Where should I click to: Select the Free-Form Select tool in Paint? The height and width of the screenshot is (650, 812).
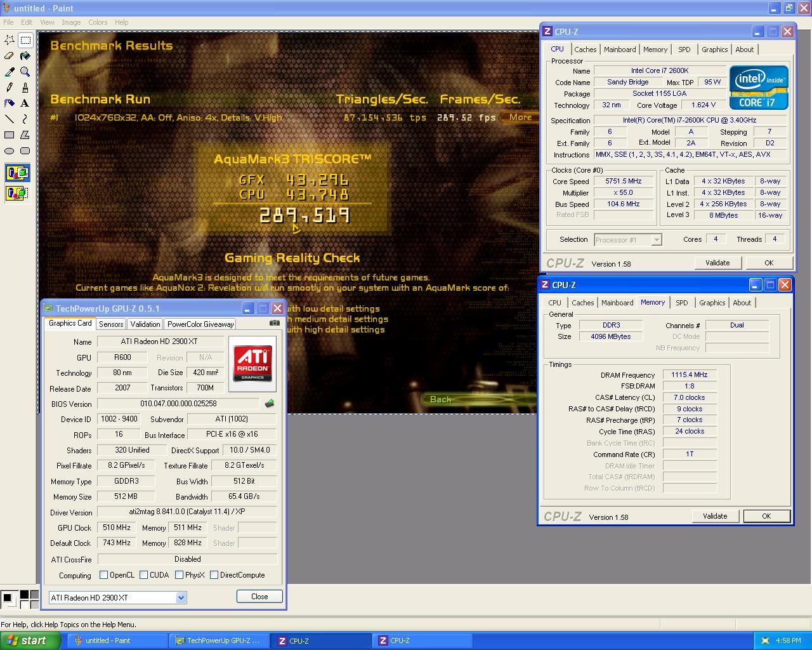click(10, 40)
